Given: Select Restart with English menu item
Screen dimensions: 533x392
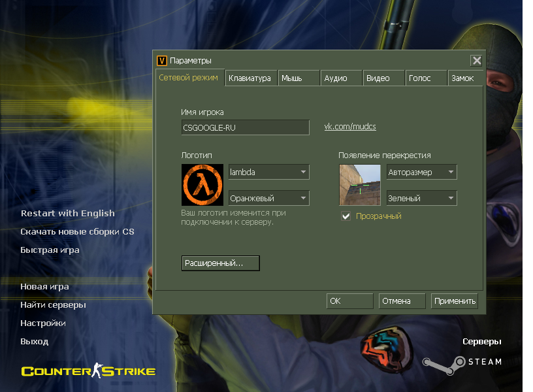Looking at the screenshot, I should 68,213.
